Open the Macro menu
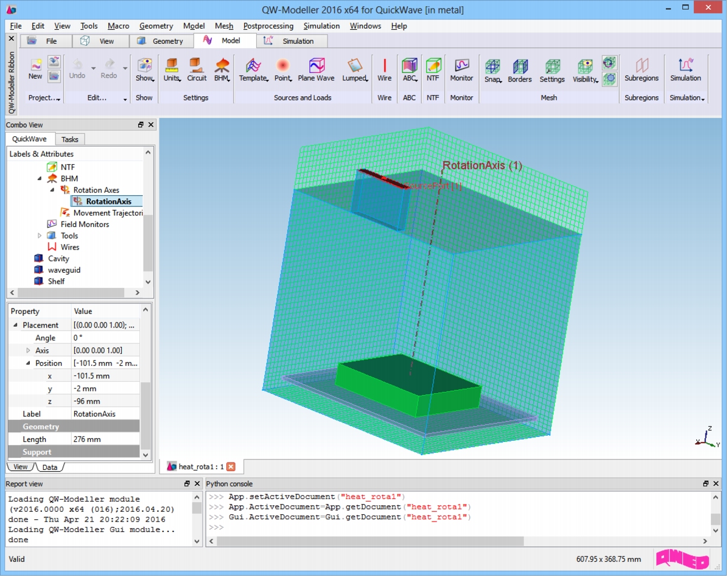The image size is (728, 577). click(119, 26)
